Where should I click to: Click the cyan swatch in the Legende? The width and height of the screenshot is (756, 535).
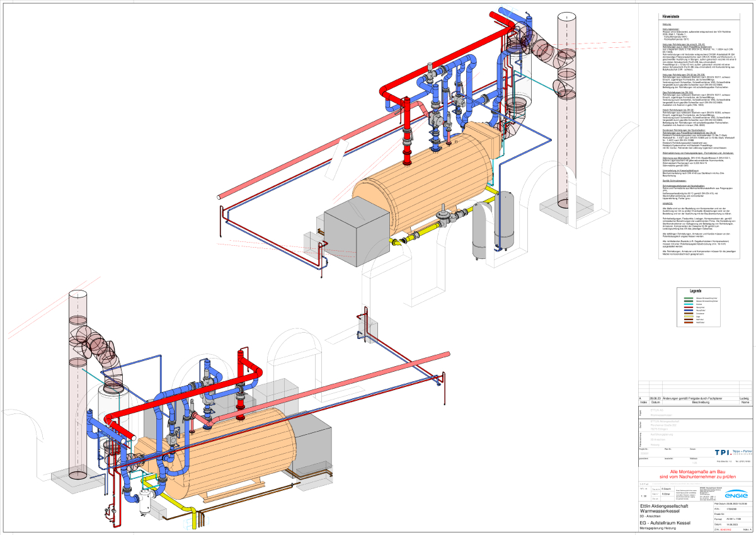tap(688, 304)
